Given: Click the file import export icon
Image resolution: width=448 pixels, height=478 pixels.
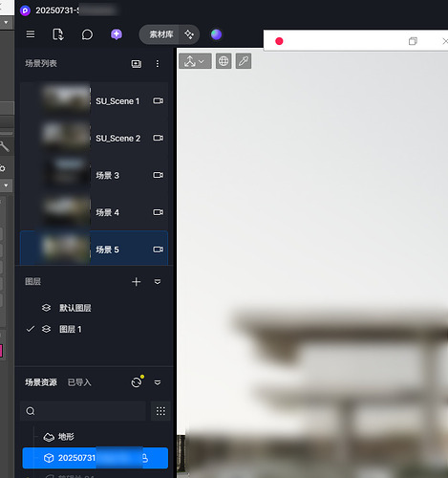Looking at the screenshot, I should click(58, 34).
